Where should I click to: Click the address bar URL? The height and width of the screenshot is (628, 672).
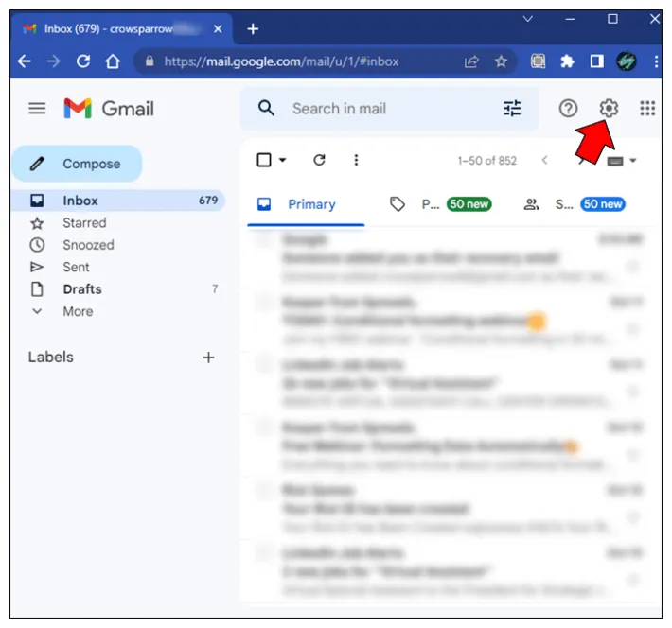click(x=281, y=61)
